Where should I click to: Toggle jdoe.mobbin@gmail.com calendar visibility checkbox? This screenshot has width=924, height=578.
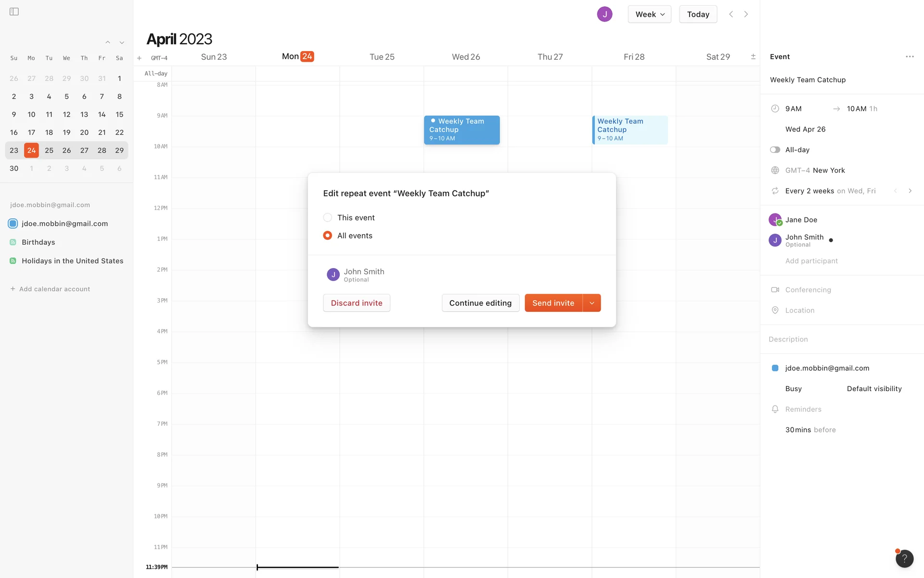[x=13, y=223]
